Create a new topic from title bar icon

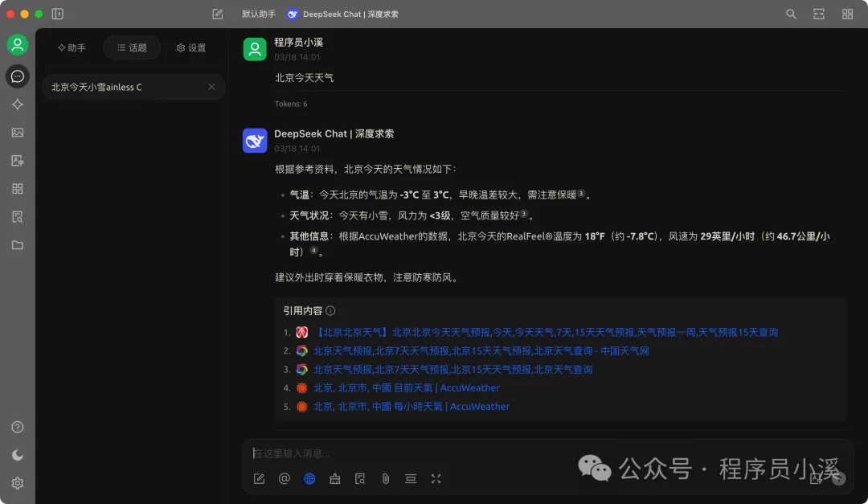218,14
